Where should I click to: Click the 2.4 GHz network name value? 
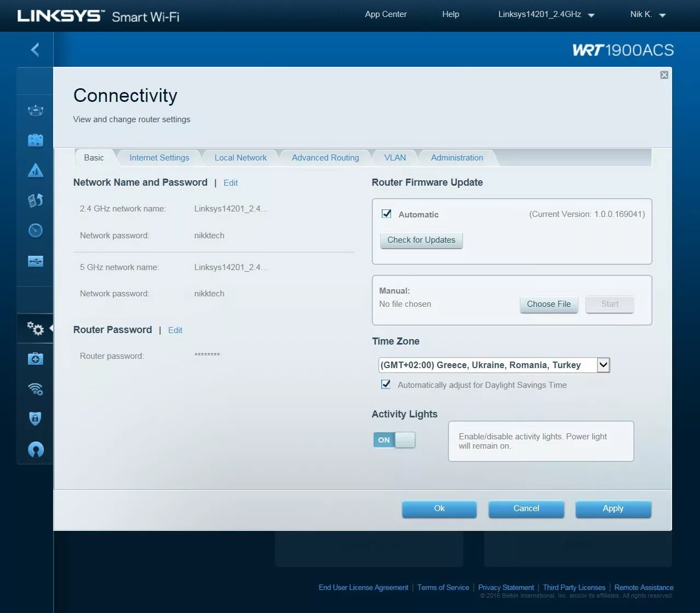[x=231, y=209]
